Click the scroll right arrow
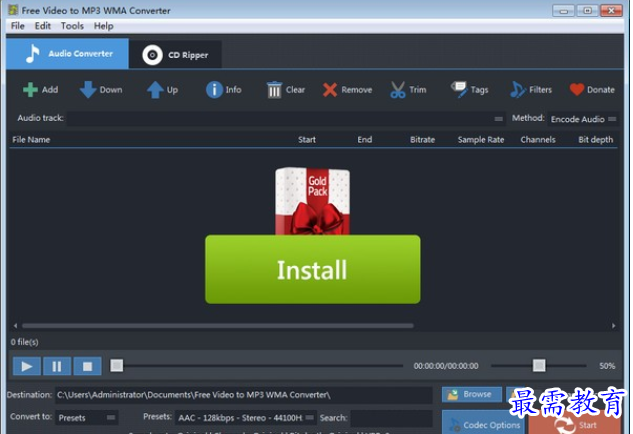The height and width of the screenshot is (434, 633). coord(614,325)
